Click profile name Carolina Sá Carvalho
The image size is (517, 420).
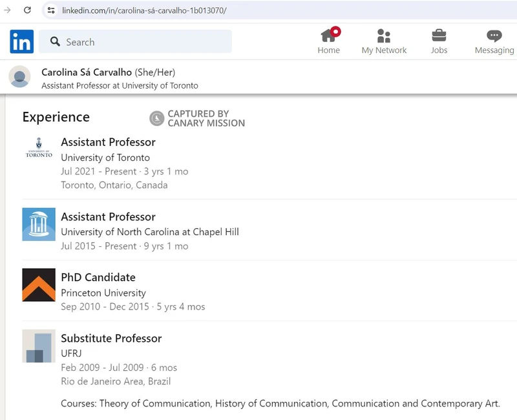(87, 72)
